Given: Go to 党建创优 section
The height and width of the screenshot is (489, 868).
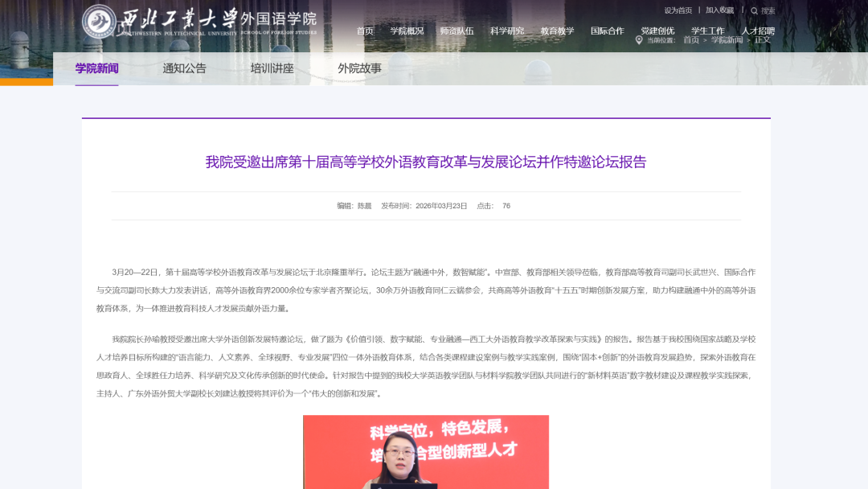Looking at the screenshot, I should point(657,31).
